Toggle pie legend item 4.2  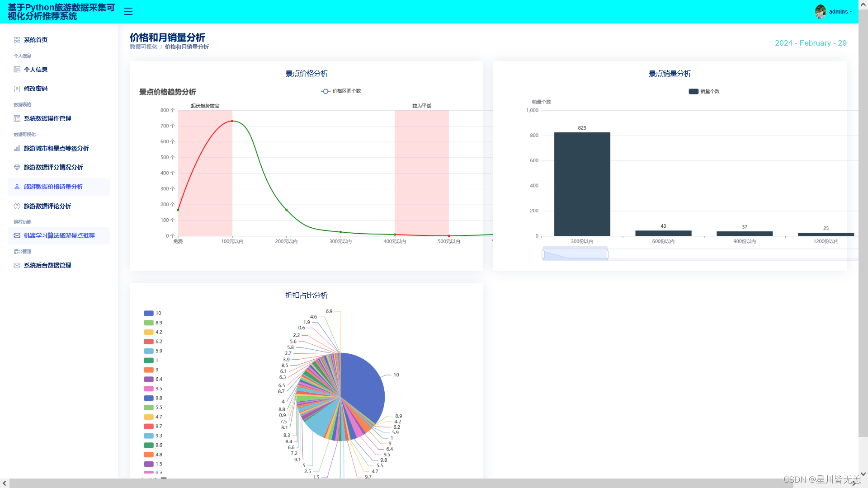tap(153, 332)
